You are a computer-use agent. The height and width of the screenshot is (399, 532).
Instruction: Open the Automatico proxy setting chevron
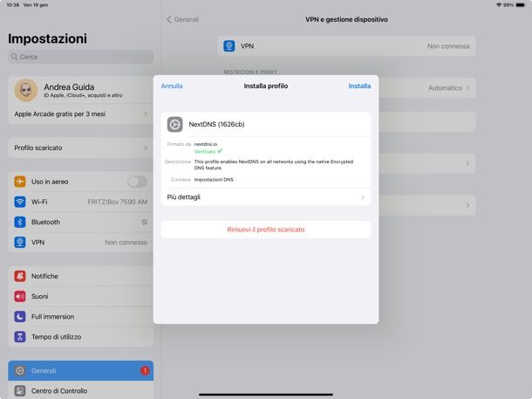[467, 88]
